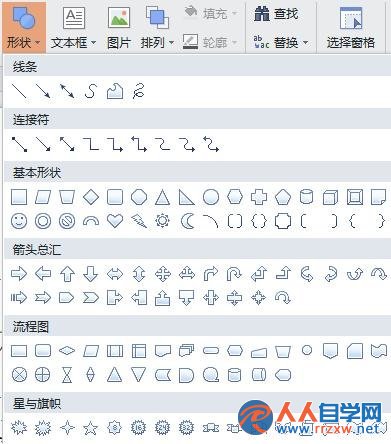Select the double brace shape
Screen dimensions: 391x444
pos(259,221)
